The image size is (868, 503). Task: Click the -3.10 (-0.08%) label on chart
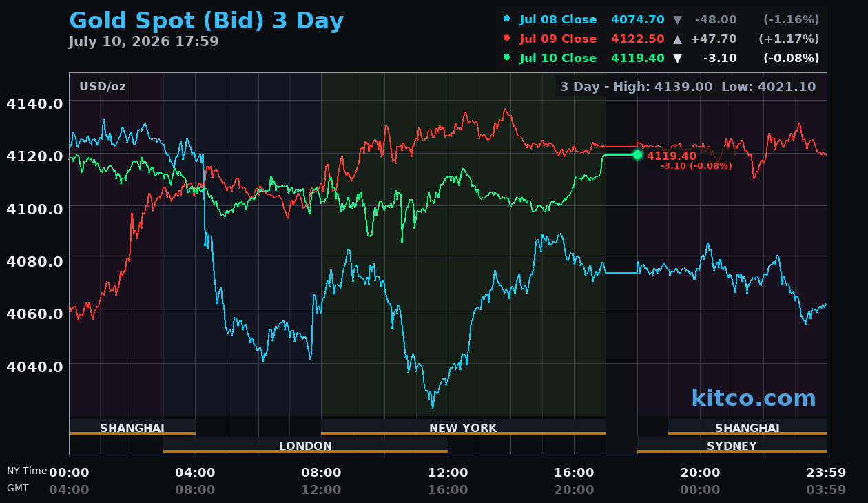[x=696, y=166]
